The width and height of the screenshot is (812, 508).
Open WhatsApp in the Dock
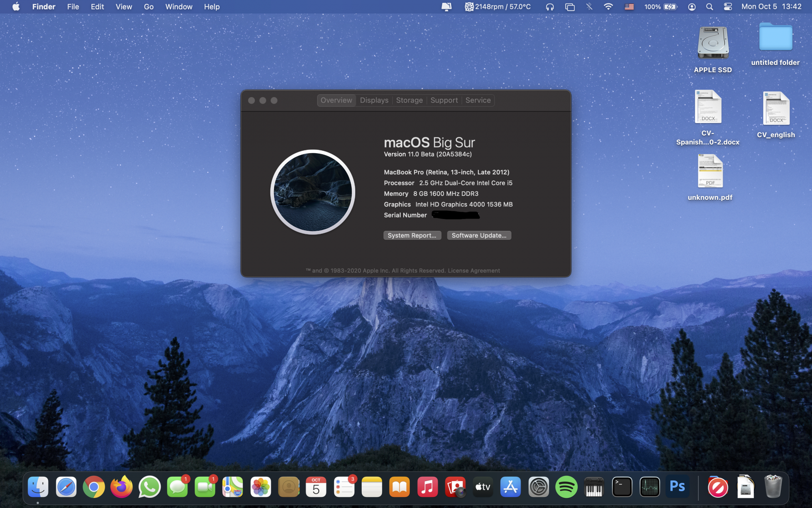(149, 486)
